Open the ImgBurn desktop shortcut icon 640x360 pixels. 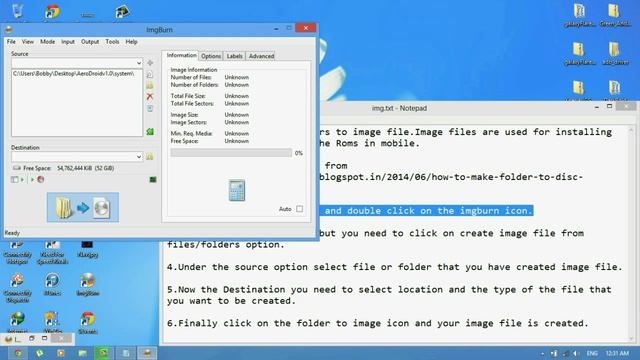tap(87, 284)
